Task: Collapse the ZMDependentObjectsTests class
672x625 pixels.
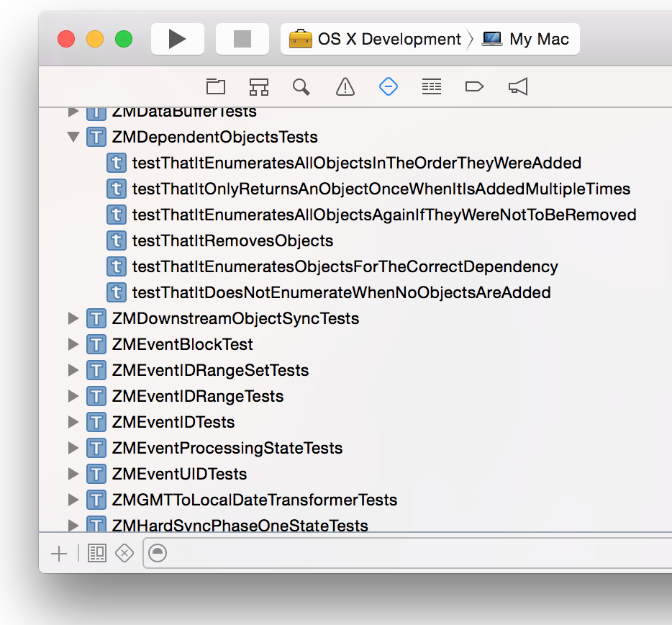Action: (73, 137)
